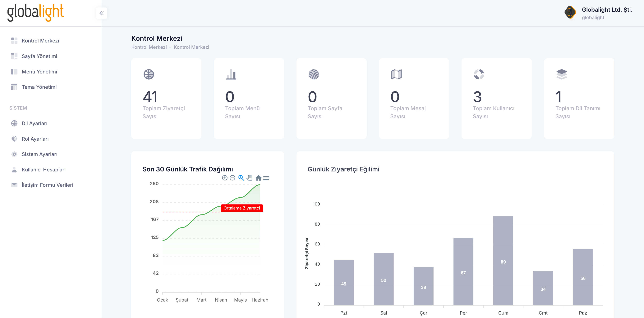Click the Globalight account avatar icon
Viewport: 644px width, 318px height.
click(570, 12)
